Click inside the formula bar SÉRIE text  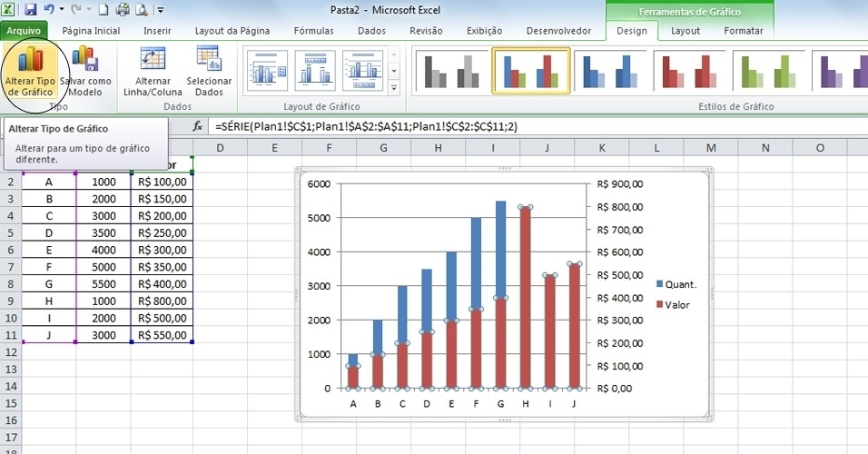point(363,126)
